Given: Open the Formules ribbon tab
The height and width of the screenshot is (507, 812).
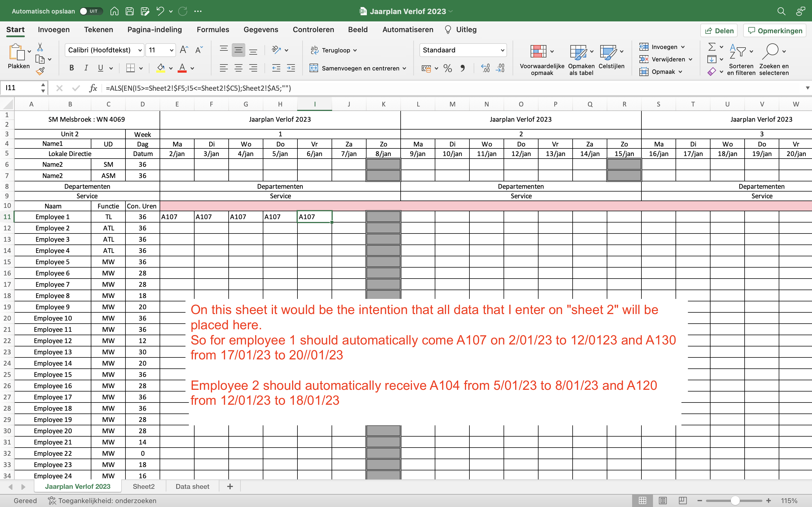Looking at the screenshot, I should coord(213,30).
